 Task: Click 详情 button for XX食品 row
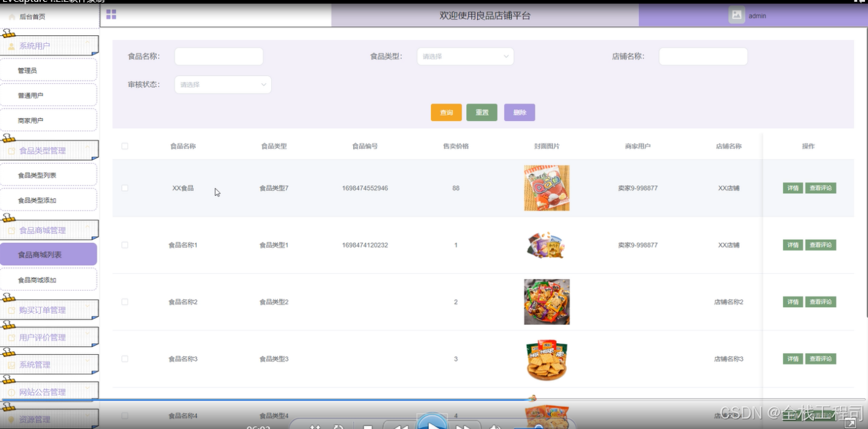click(793, 188)
